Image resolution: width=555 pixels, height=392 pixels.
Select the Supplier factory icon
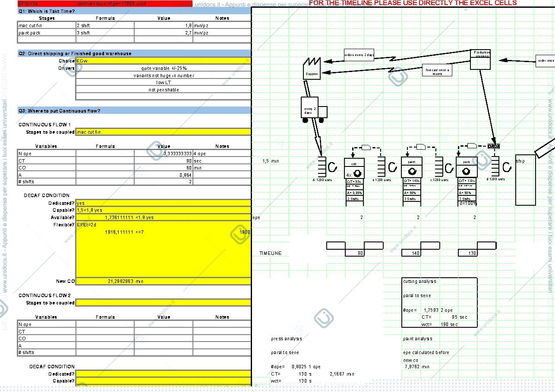312,68
